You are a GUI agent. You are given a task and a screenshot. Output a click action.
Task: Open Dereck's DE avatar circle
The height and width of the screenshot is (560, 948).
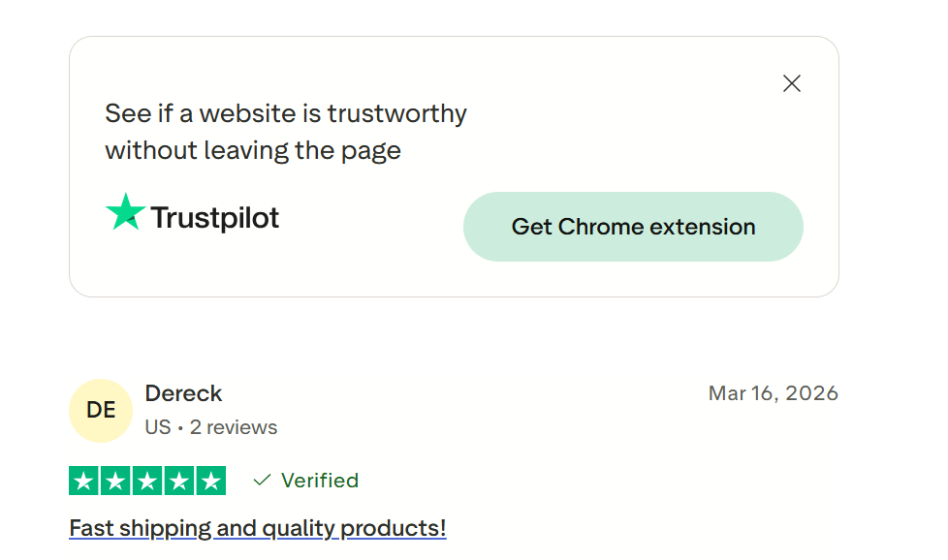pyautogui.click(x=101, y=410)
